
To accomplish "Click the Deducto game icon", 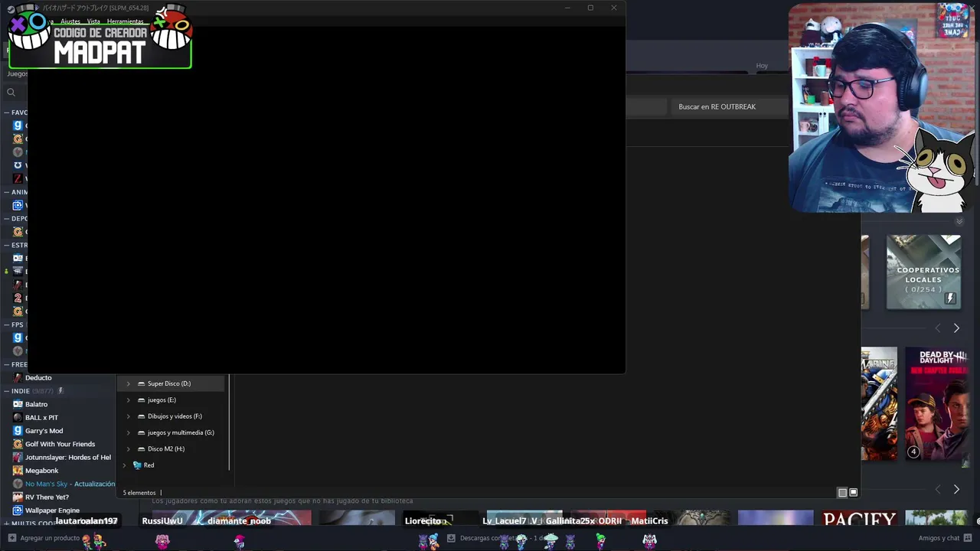I will pos(18,377).
